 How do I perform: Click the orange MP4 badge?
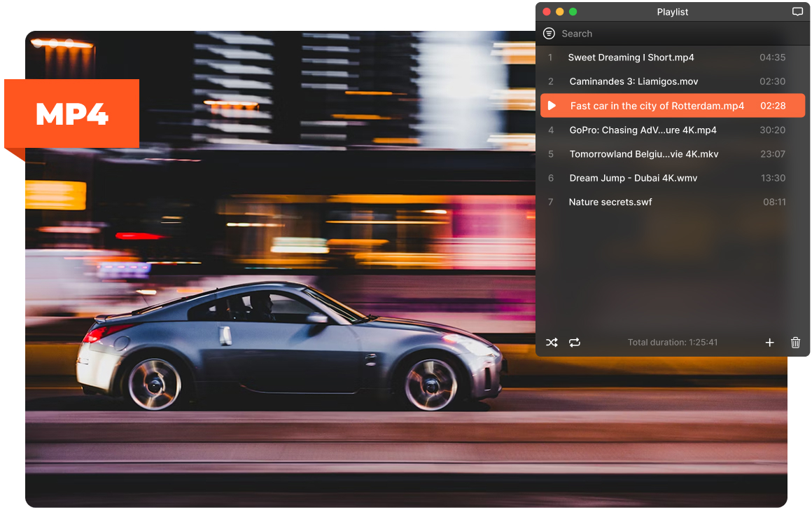pyautogui.click(x=71, y=114)
